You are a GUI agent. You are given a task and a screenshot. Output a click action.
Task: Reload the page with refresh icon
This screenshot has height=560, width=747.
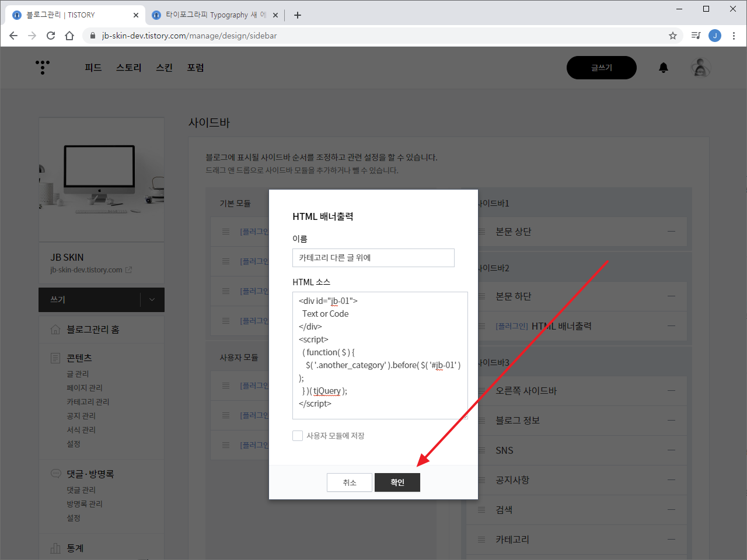pyautogui.click(x=51, y=36)
